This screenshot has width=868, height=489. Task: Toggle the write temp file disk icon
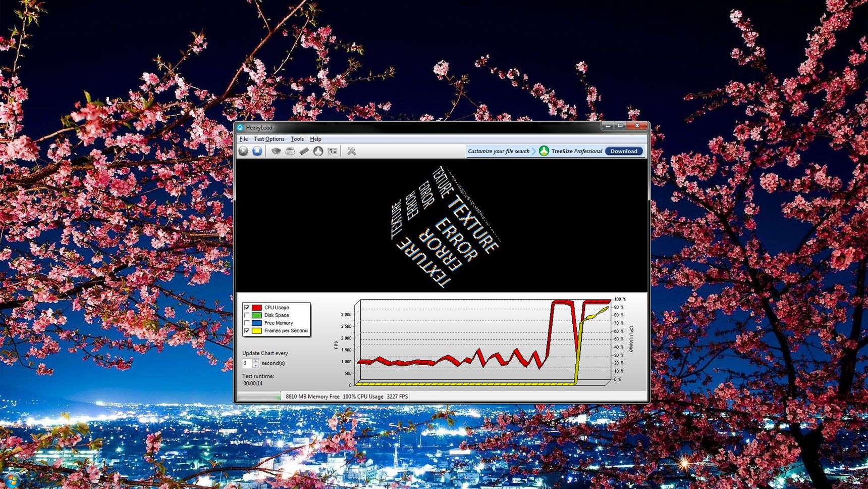click(x=290, y=151)
